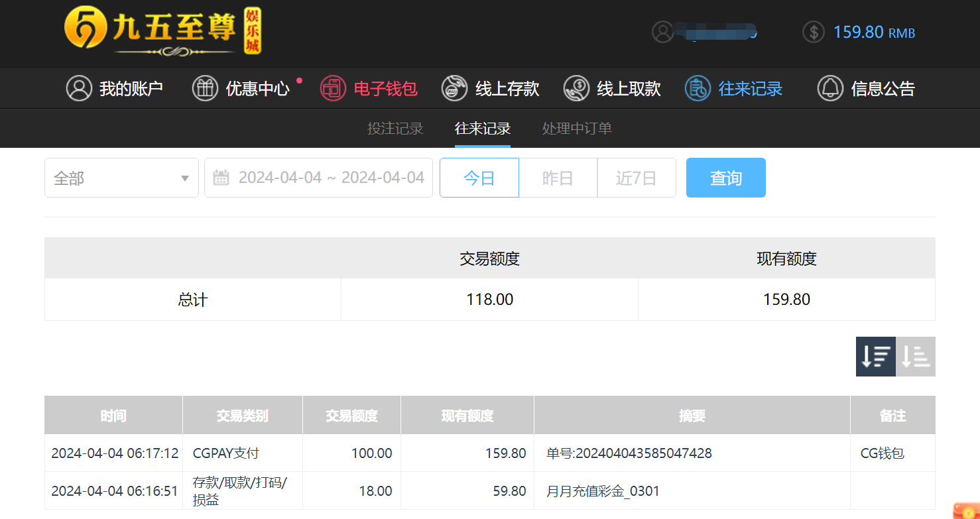Click the 线上存款 deposit icon
The height and width of the screenshot is (519, 980).
(454, 88)
